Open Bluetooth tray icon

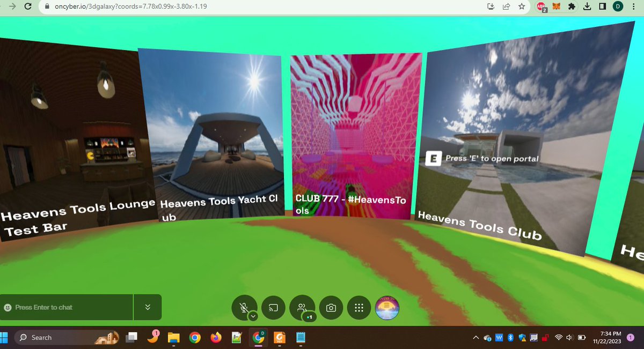pos(511,338)
